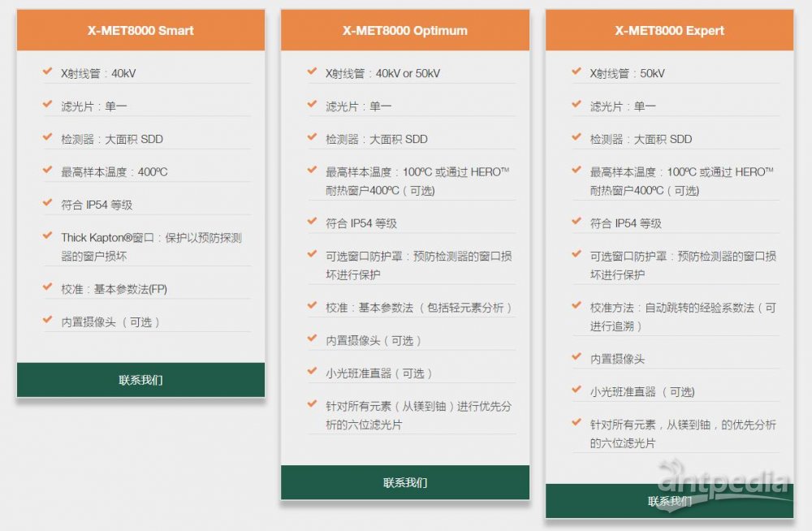Click checkmark beside Optimum 检测器：大面积 SDD
Viewport: 812px width, 531px height.
(x=312, y=136)
